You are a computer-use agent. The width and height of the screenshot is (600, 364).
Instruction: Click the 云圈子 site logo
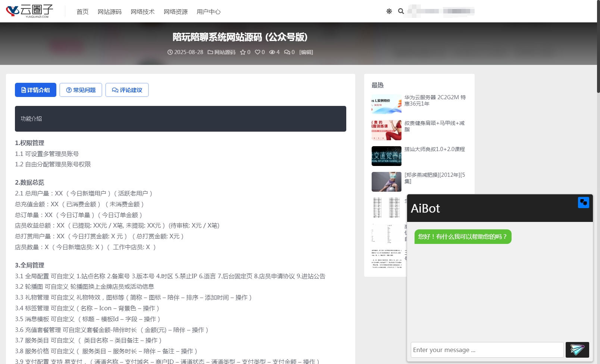(x=28, y=11)
